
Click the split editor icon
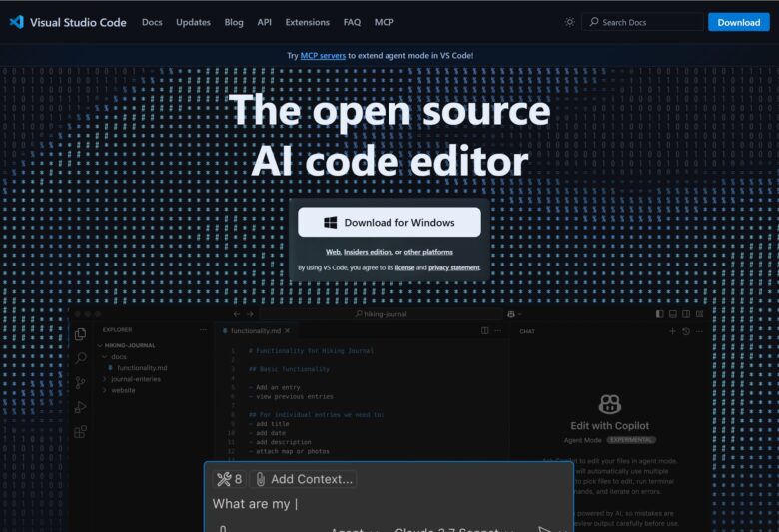click(485, 330)
